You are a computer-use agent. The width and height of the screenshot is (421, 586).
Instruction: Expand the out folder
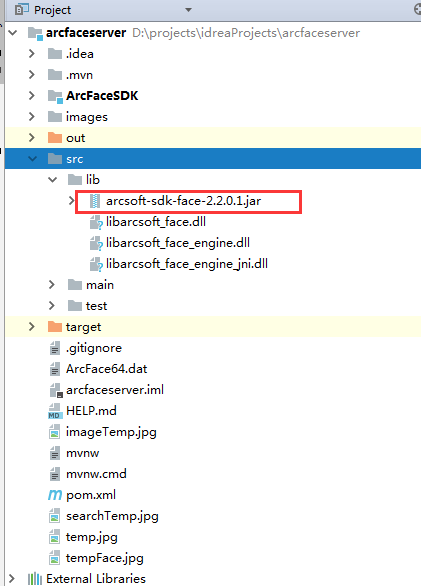tap(32, 138)
